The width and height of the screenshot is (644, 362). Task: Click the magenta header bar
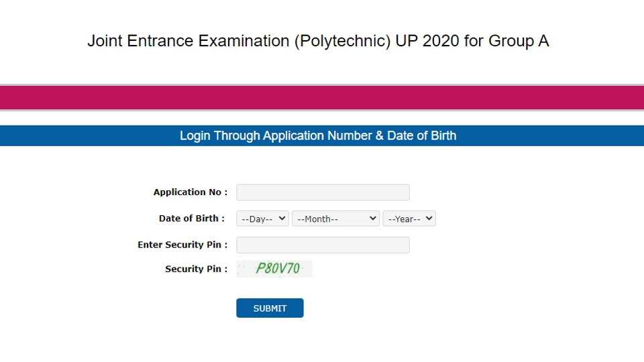click(322, 98)
